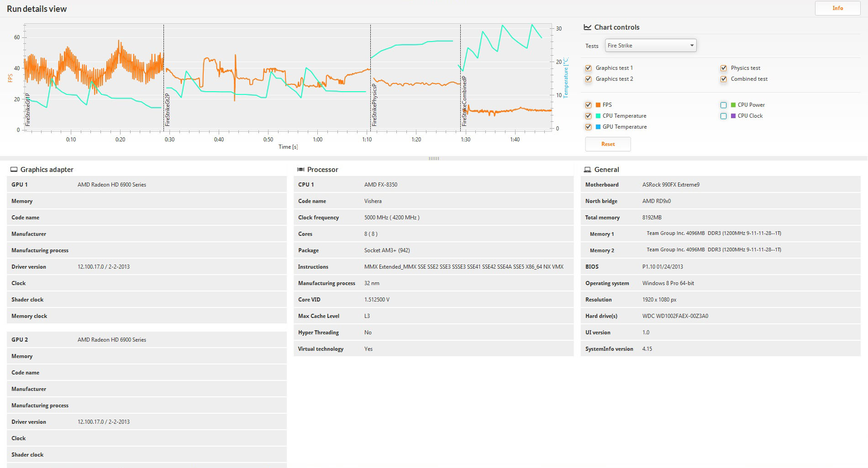The width and height of the screenshot is (868, 468).
Task: Click the Hyper Threading No value
Action: 368,333
